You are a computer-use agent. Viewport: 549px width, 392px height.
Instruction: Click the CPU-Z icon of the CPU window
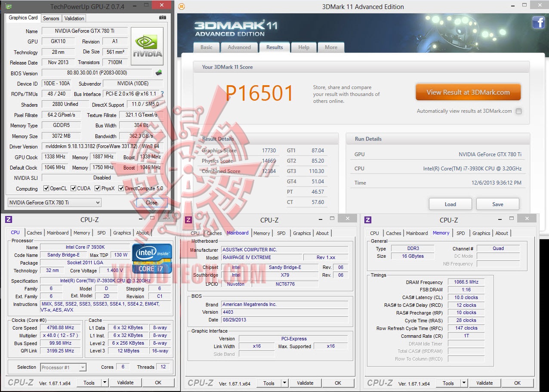[x=9, y=219]
